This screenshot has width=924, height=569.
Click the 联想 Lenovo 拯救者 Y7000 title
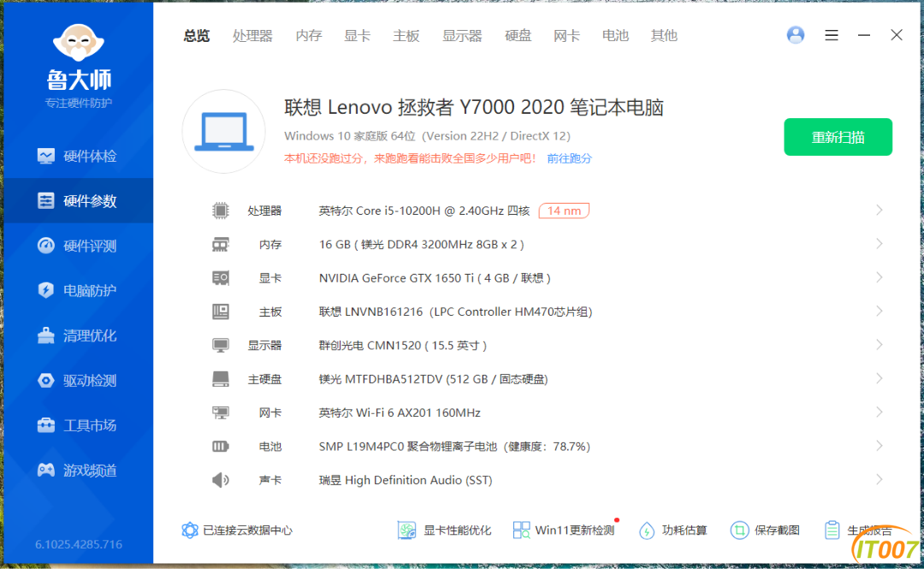click(474, 107)
